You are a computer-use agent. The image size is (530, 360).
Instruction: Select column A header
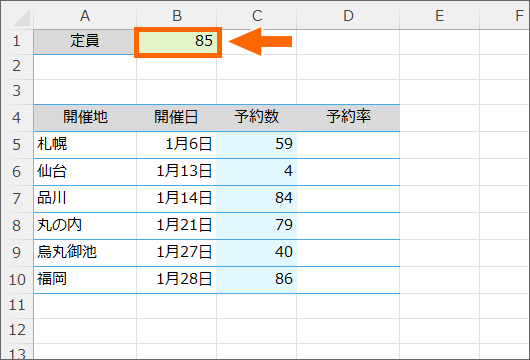pyautogui.click(x=85, y=16)
